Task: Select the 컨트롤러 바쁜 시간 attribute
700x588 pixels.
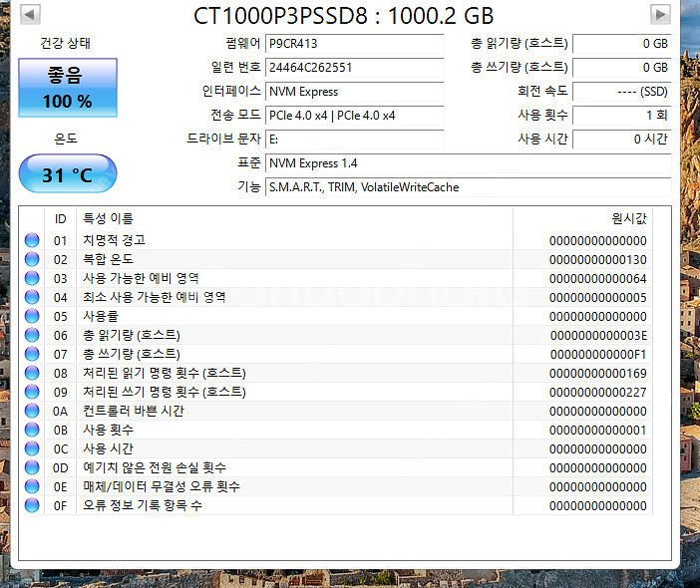Action: (x=134, y=411)
